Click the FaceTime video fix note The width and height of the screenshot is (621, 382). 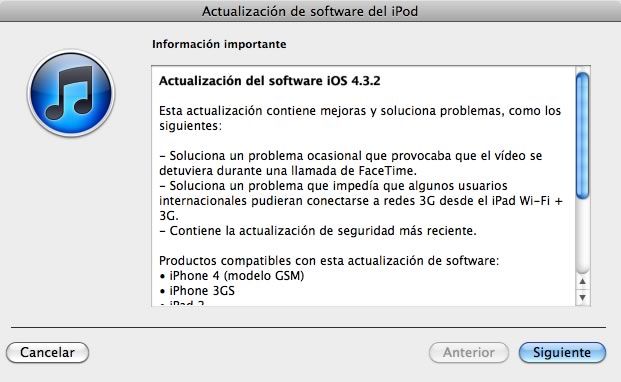pos(351,163)
